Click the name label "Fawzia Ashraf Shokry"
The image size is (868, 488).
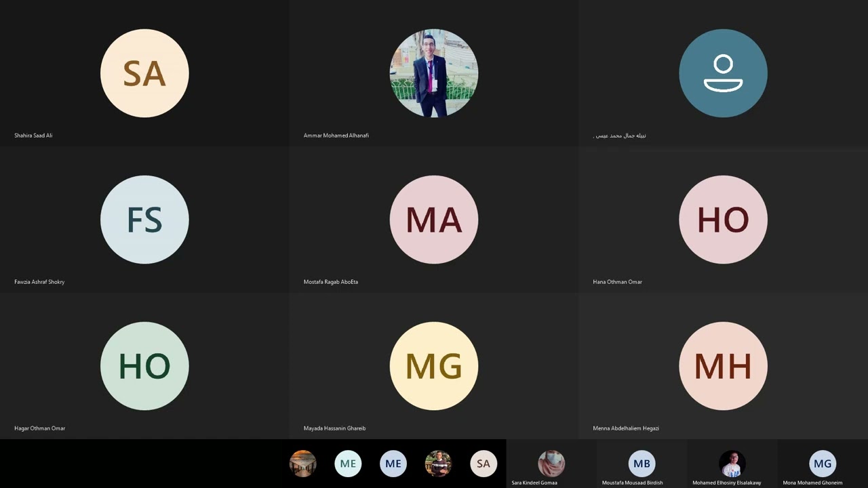point(39,282)
